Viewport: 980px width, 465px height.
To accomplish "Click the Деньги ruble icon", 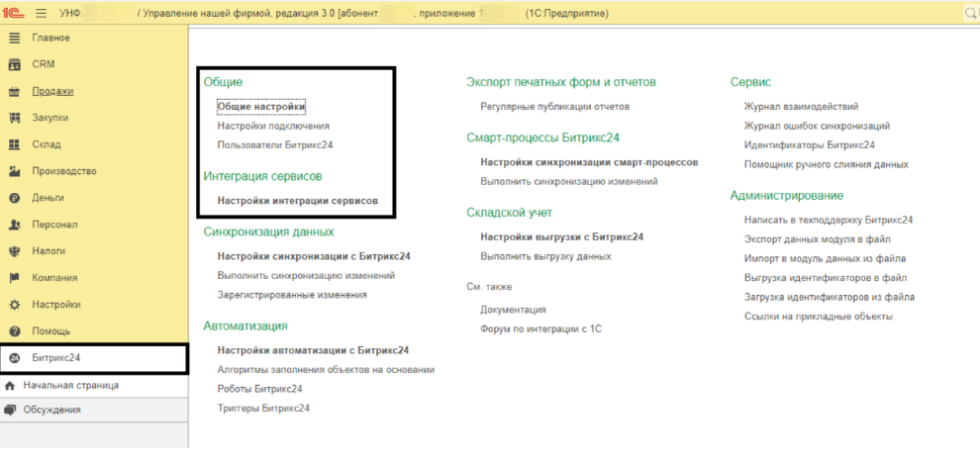I will coord(15,198).
